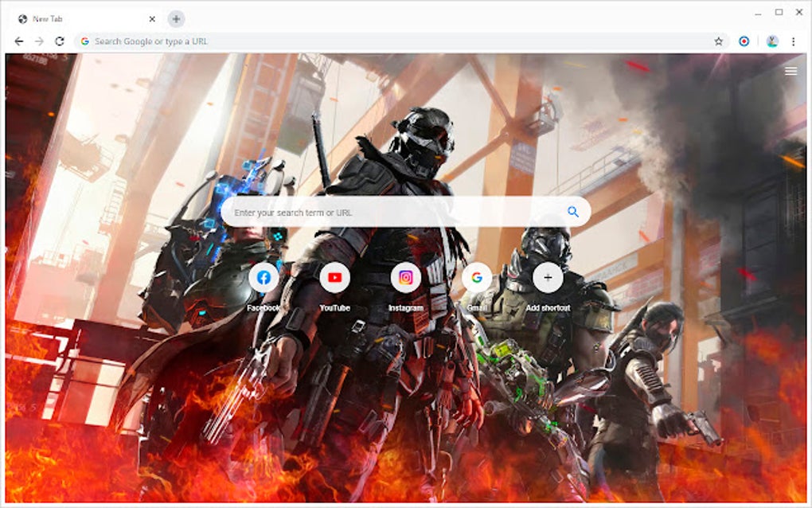The width and height of the screenshot is (812, 508).
Task: Click the Google logo in the address bar
Action: [84, 40]
